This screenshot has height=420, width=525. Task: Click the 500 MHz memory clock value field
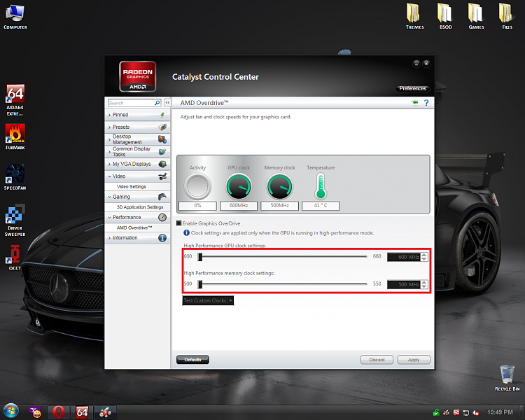coord(404,284)
